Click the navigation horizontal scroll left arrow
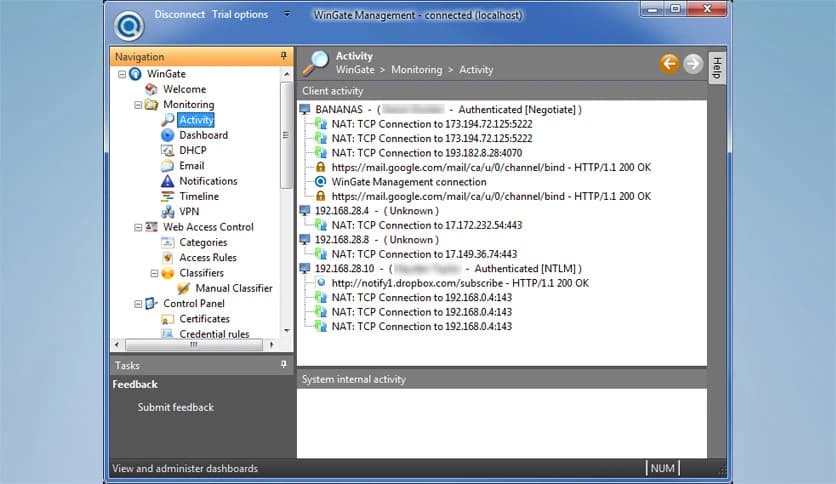 tap(117, 345)
